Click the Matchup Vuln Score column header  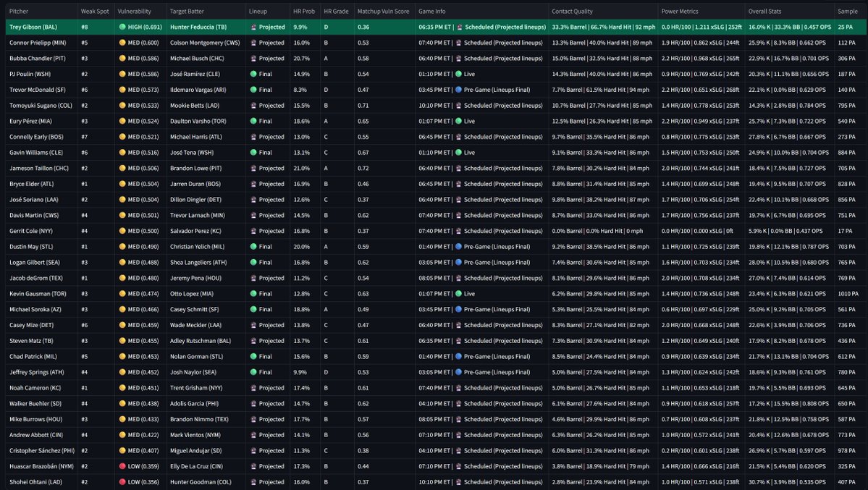(x=383, y=11)
